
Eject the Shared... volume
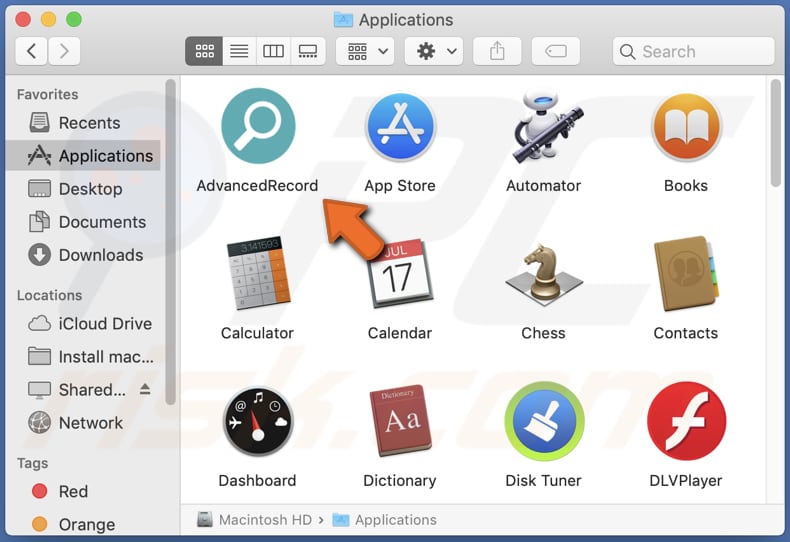coord(145,389)
